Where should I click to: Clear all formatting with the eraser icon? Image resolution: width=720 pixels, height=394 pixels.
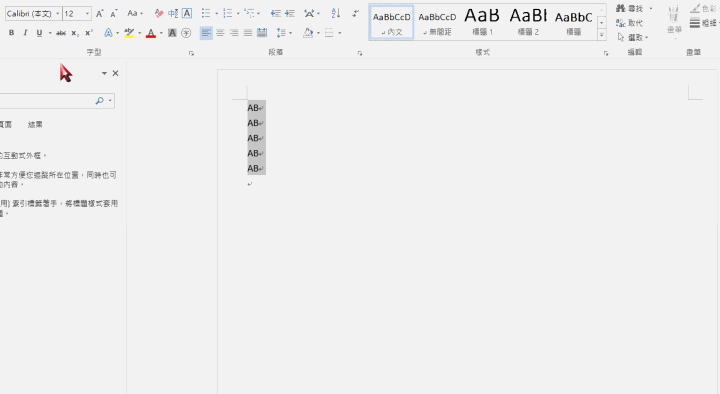click(x=159, y=14)
